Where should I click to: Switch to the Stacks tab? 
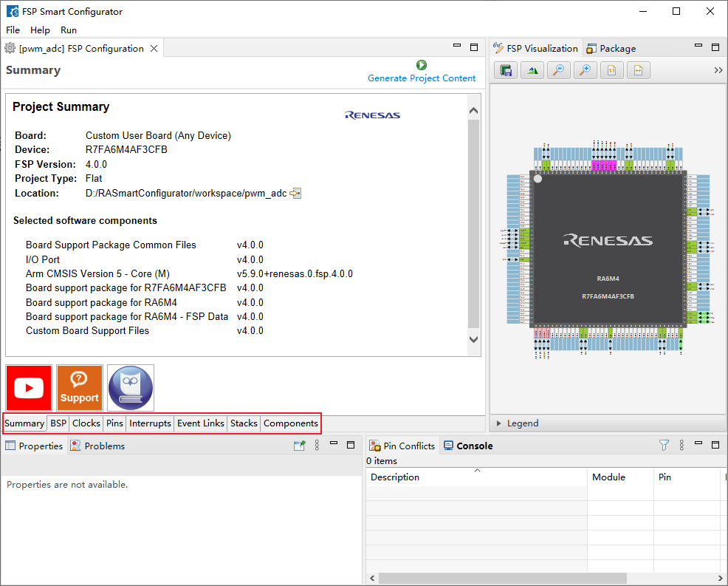[244, 423]
